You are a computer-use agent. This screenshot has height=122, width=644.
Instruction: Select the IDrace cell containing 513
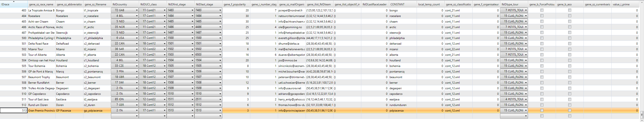pos(14,110)
